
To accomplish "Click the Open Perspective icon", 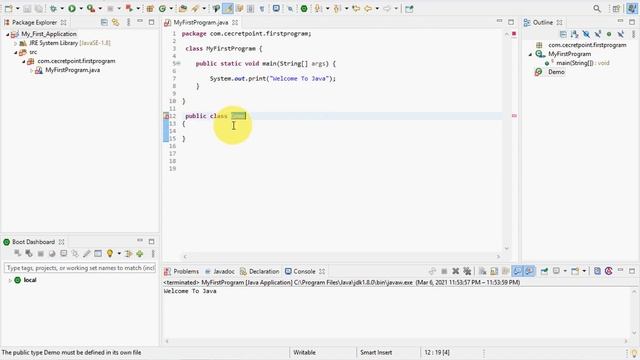I will [616, 8].
